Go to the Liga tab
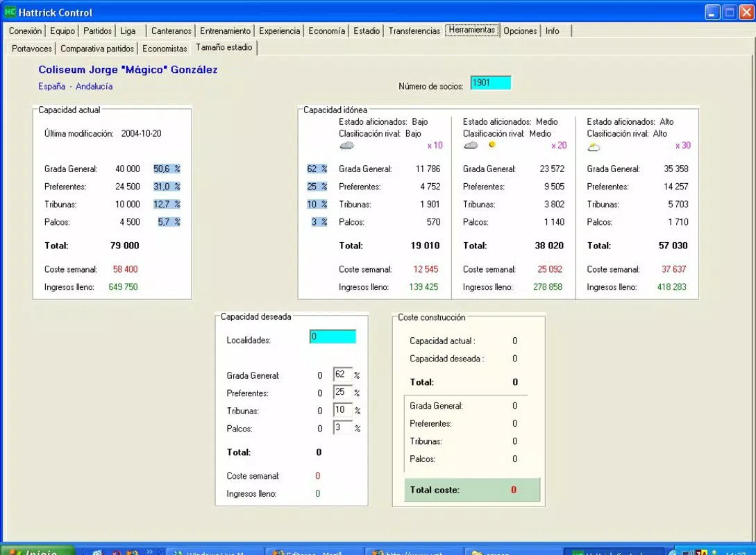This screenshot has height=555, width=756. (128, 31)
